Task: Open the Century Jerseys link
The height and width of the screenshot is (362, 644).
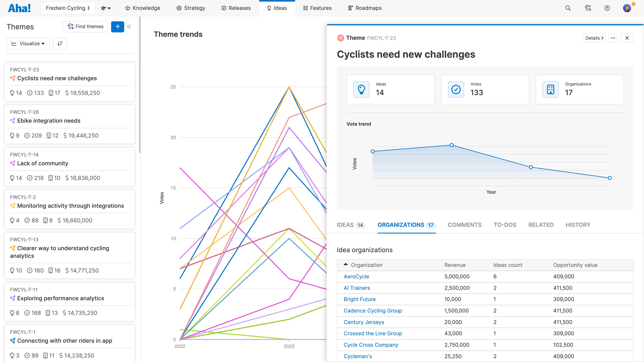Action: pyautogui.click(x=363, y=322)
